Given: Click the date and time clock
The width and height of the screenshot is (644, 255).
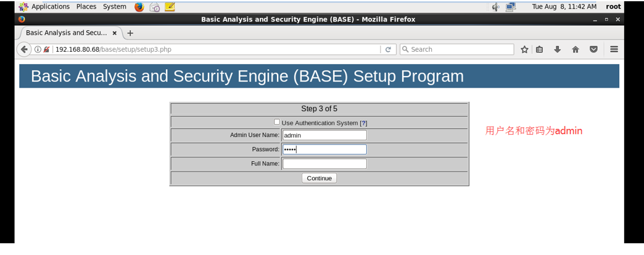Looking at the screenshot, I should 564,7.
